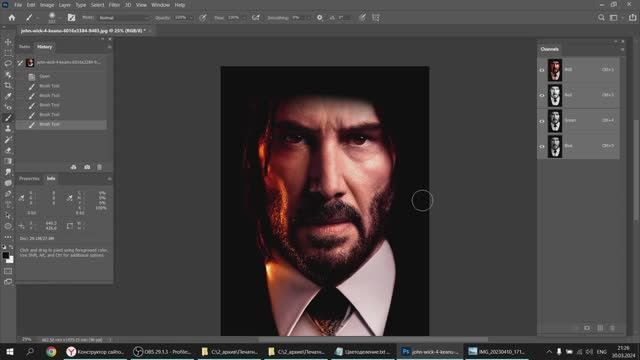Select the Gradient tool
Image resolution: width=640 pixels, height=360 pixels.
coord(8,161)
